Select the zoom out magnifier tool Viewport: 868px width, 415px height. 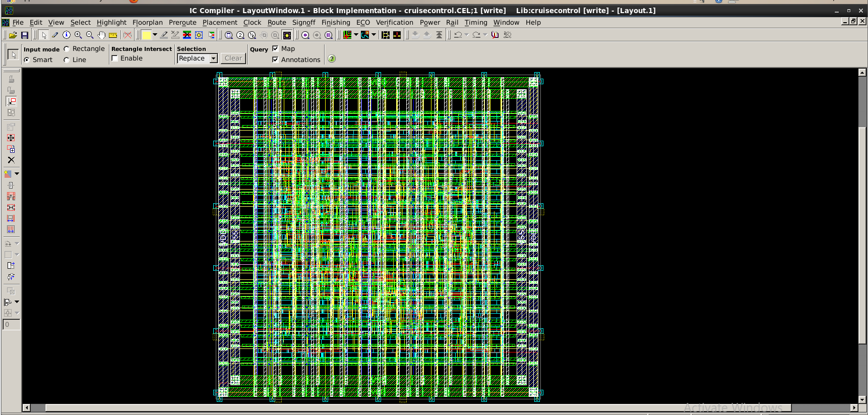coord(90,35)
